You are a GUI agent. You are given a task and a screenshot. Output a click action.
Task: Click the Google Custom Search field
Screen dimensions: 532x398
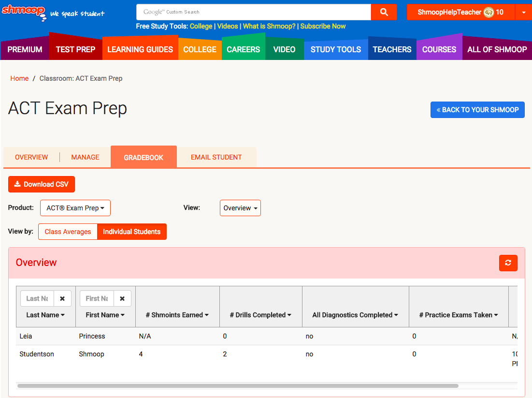pyautogui.click(x=254, y=12)
